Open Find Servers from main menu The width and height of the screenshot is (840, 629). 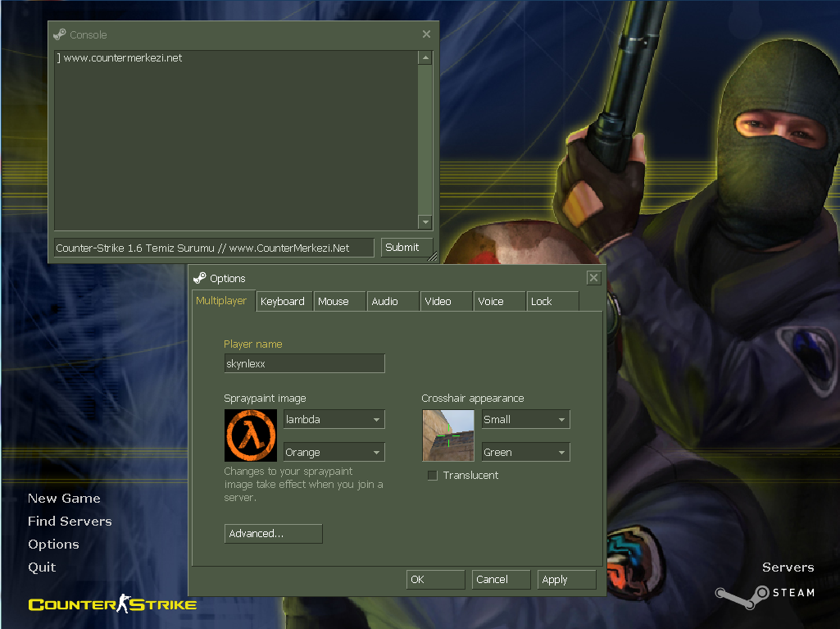(x=70, y=522)
